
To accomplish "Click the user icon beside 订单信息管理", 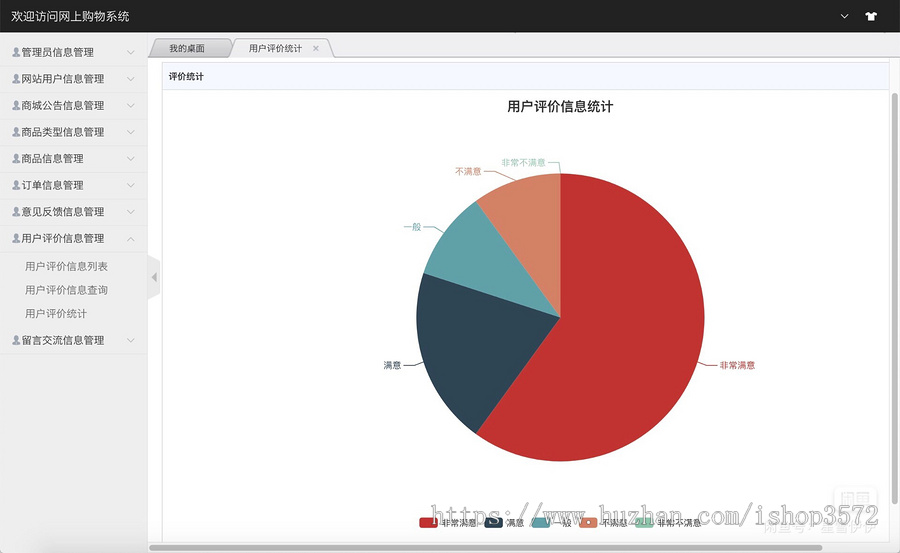I will point(16,185).
